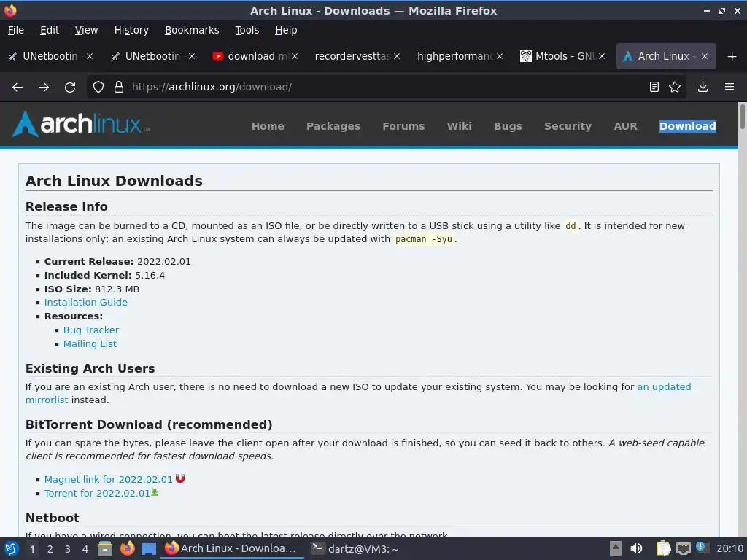Follow the 'an updated mirrorlist' link
Screen dimensions: 747x560
click(x=664, y=386)
